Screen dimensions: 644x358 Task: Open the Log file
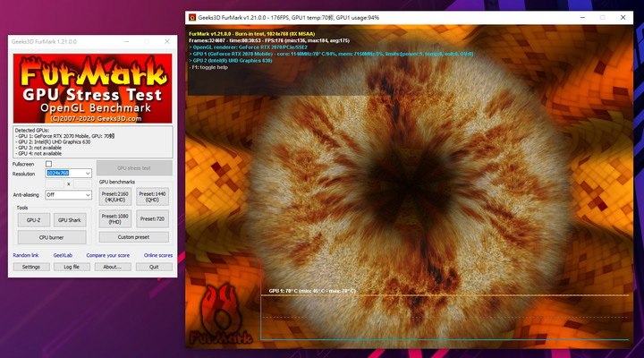(72, 267)
